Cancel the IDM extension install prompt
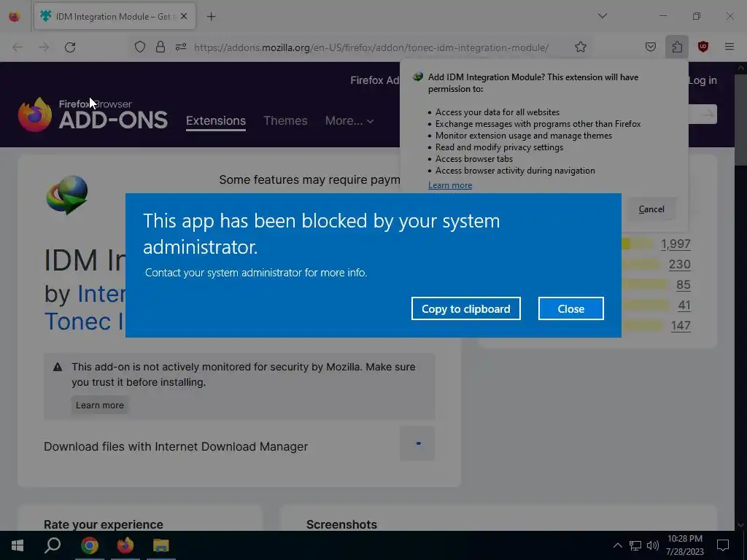The image size is (747, 560). (651, 209)
